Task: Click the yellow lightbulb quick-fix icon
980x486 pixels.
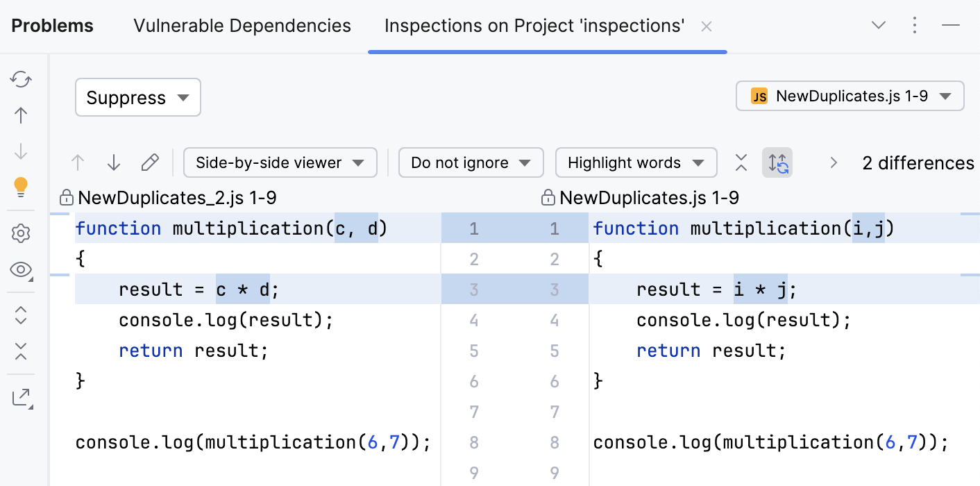Action: pyautogui.click(x=21, y=186)
